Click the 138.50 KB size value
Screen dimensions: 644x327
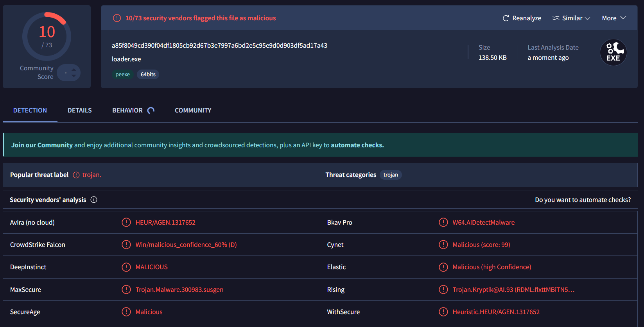493,57
